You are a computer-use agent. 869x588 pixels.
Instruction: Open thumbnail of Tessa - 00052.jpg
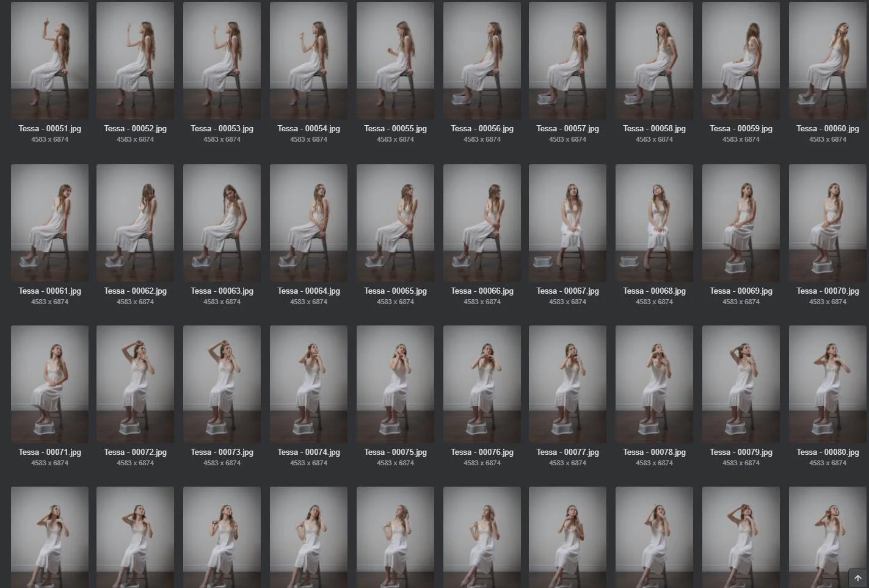(x=135, y=60)
